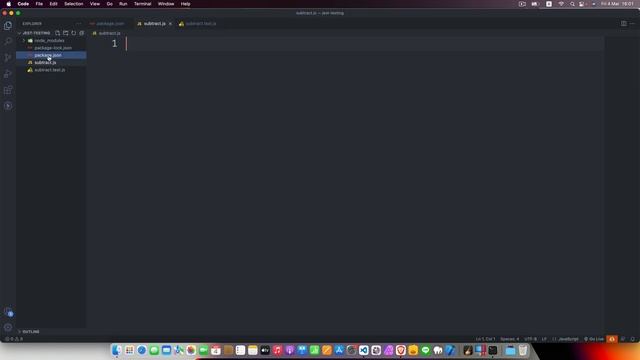The image size is (640, 360).
Task: Click New Folder icon in Explorer header
Action: [x=66, y=33]
